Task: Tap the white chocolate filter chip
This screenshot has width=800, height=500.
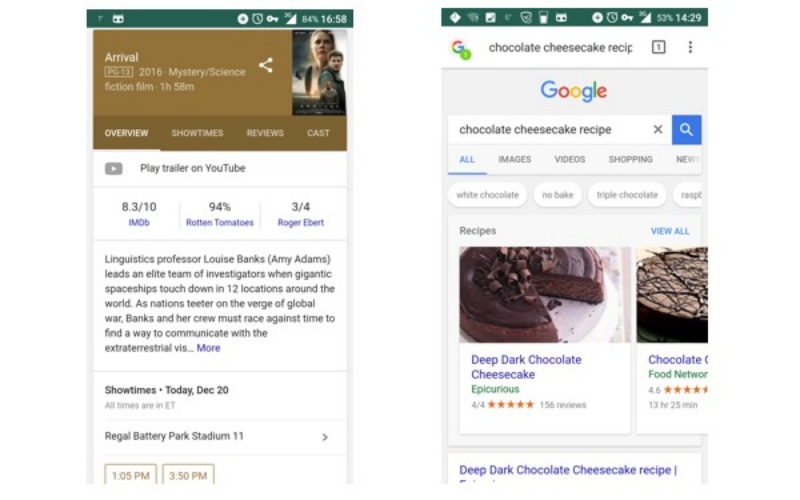Action: coord(487,195)
